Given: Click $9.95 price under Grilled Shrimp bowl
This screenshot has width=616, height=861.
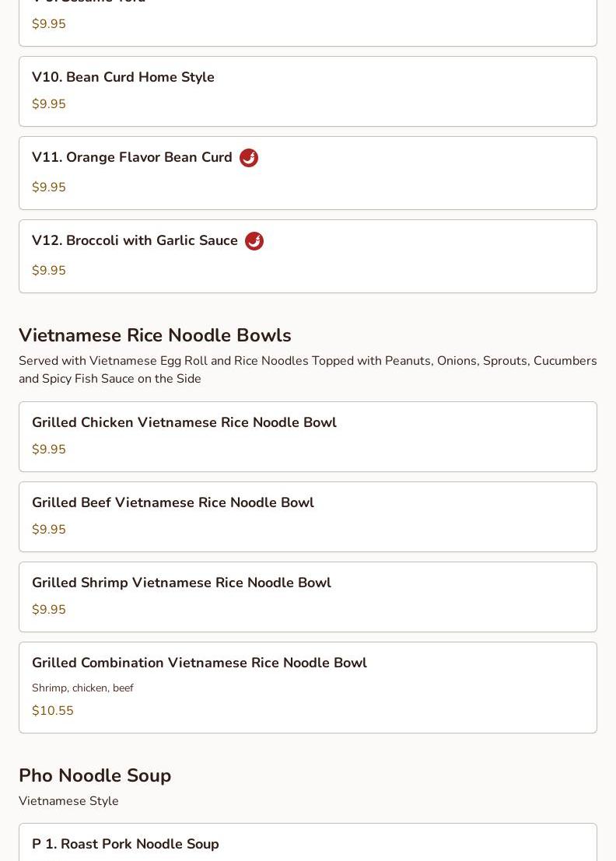Looking at the screenshot, I should tap(49, 610).
